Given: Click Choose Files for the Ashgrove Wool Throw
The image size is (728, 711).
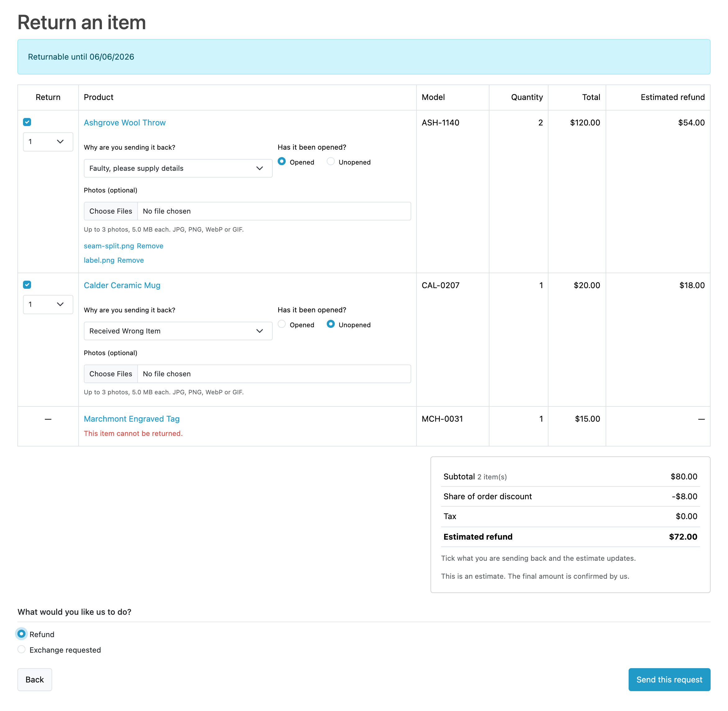Looking at the screenshot, I should (x=111, y=211).
